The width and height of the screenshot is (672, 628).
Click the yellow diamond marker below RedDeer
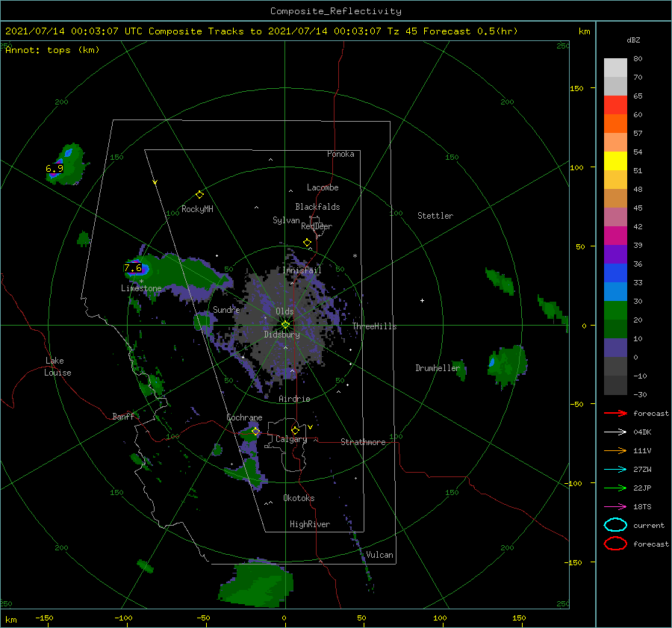pyautogui.click(x=308, y=243)
